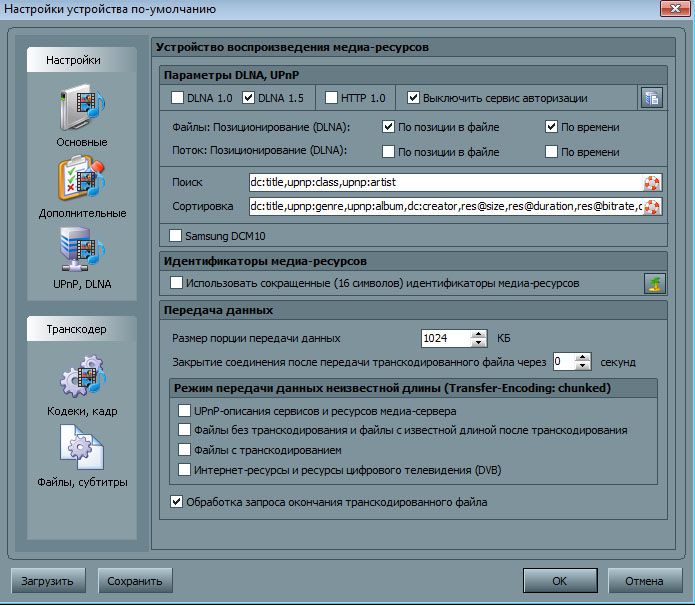Click the copy icon next to authorization service
695x606 pixels.
[x=652, y=98]
